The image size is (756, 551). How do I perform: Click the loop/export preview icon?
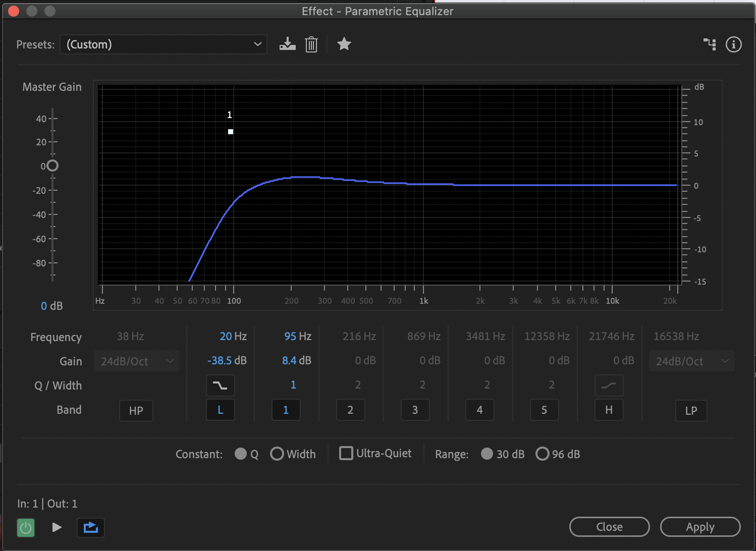pyautogui.click(x=91, y=528)
